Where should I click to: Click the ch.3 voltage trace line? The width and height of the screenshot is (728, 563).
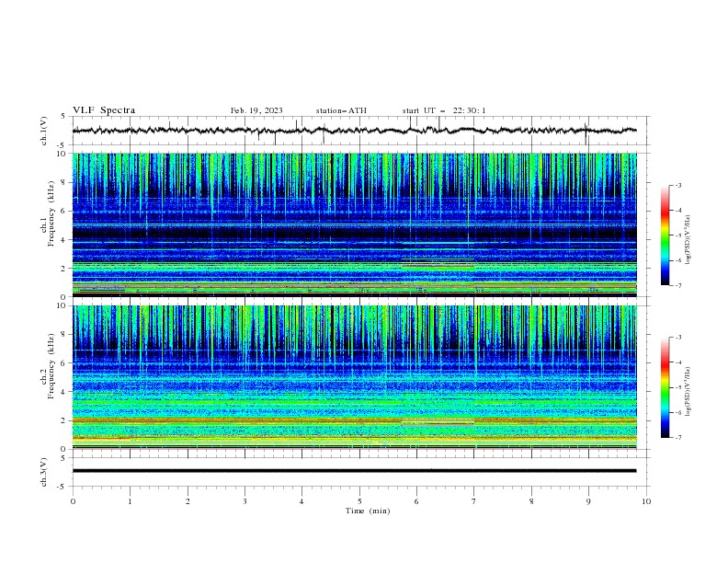354,471
